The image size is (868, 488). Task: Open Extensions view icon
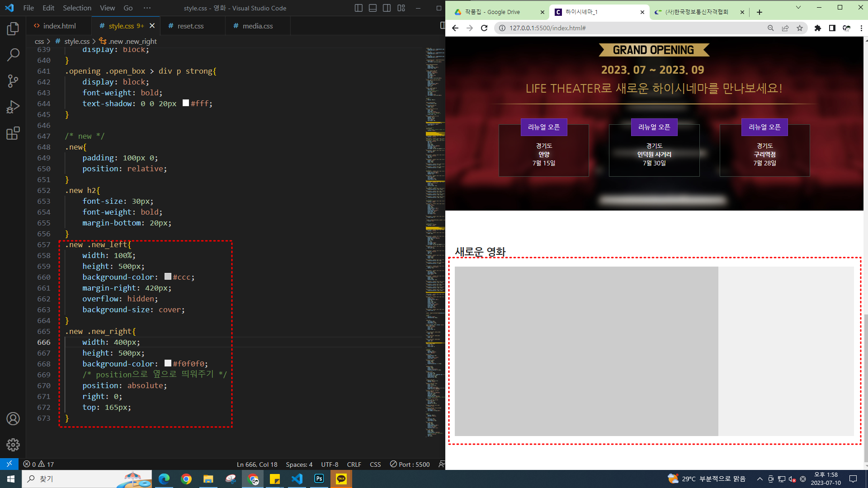(x=13, y=133)
